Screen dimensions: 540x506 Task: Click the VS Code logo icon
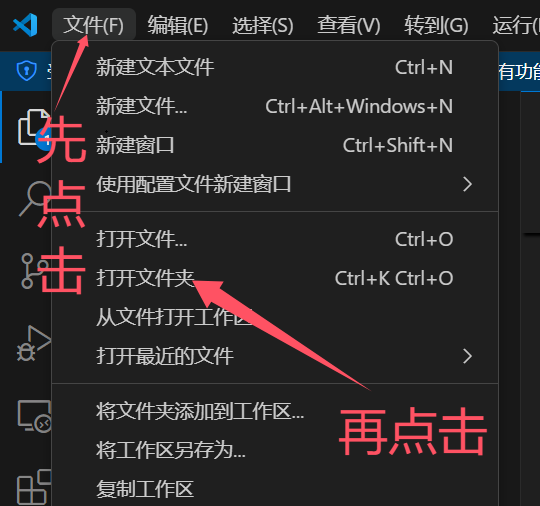point(25,25)
